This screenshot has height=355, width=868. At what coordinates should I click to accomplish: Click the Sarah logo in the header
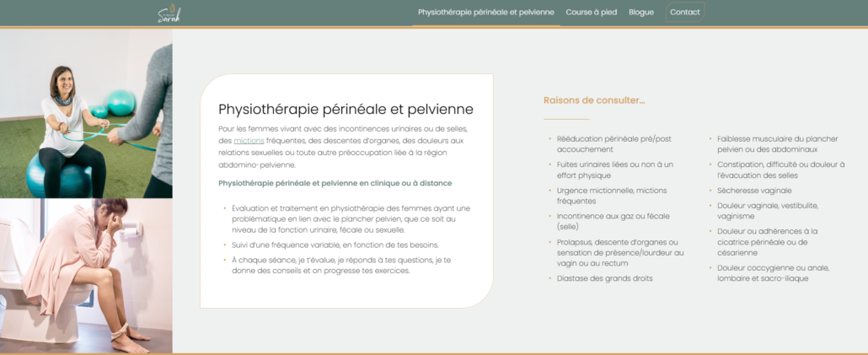coord(169,13)
